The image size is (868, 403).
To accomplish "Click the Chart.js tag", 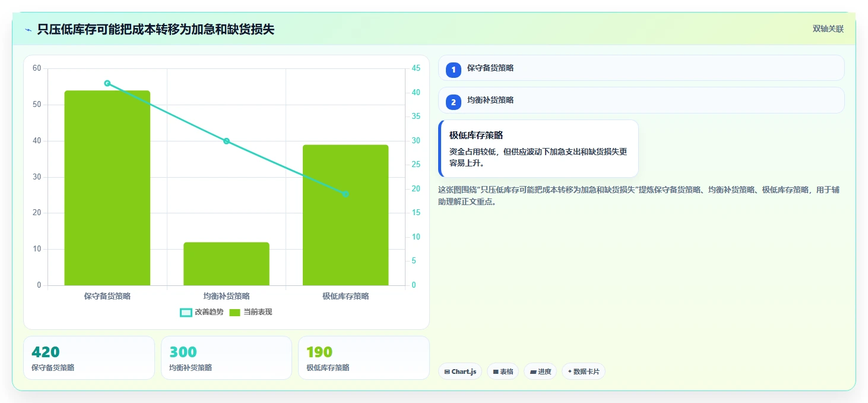I will pos(460,371).
